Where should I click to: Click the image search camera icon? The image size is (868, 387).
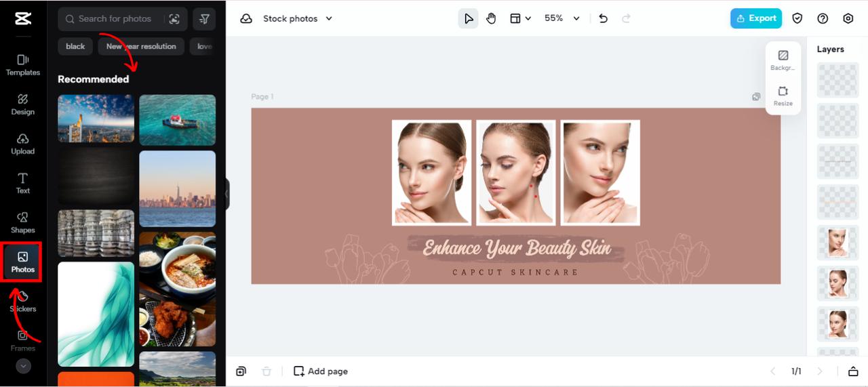[x=174, y=19]
